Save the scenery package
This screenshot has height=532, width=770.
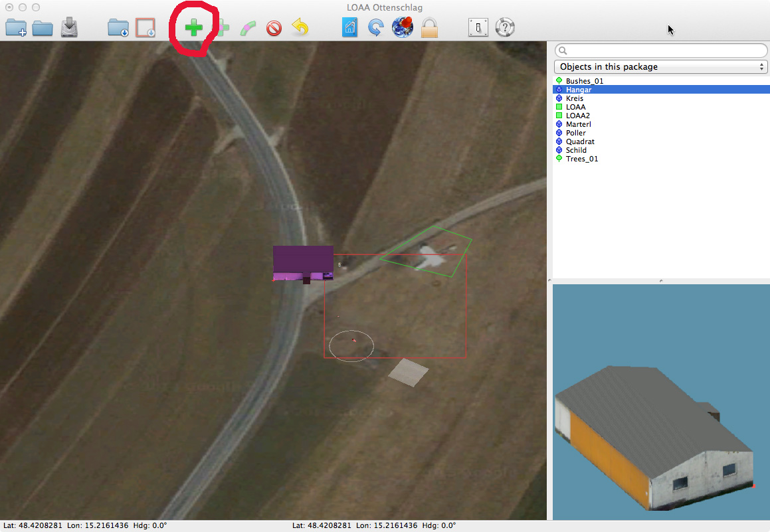70,28
